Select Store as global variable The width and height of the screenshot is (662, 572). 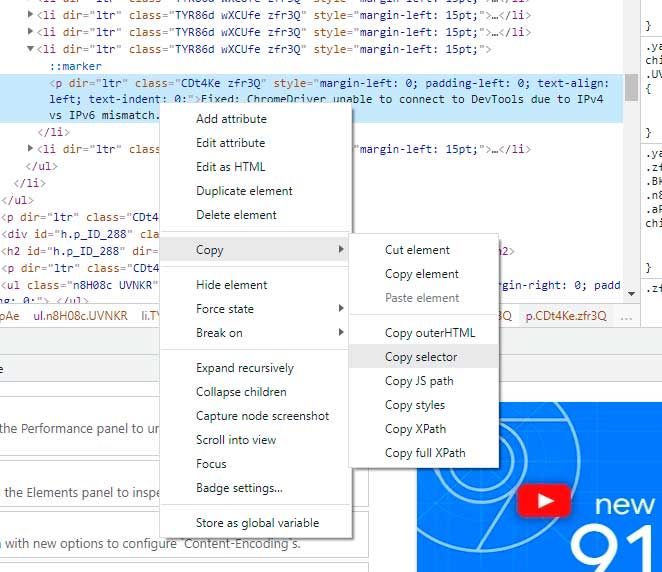[x=256, y=523]
